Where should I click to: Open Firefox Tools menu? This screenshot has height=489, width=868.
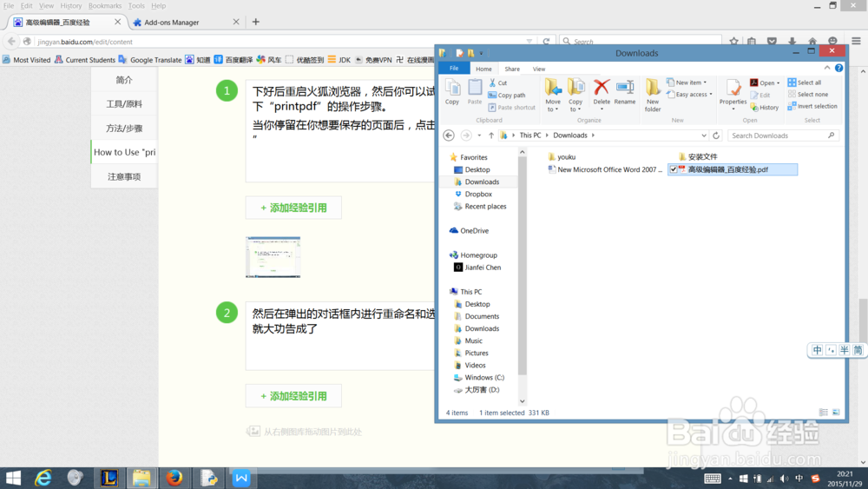[x=136, y=5]
